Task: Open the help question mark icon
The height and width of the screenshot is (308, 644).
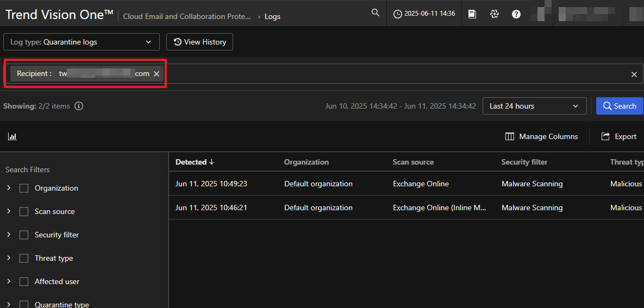Action: [516, 14]
